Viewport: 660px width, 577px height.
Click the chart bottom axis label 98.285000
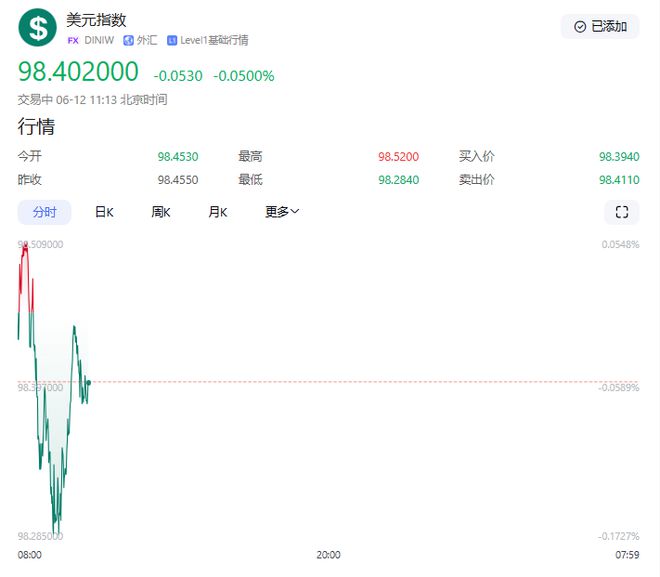click(40, 536)
